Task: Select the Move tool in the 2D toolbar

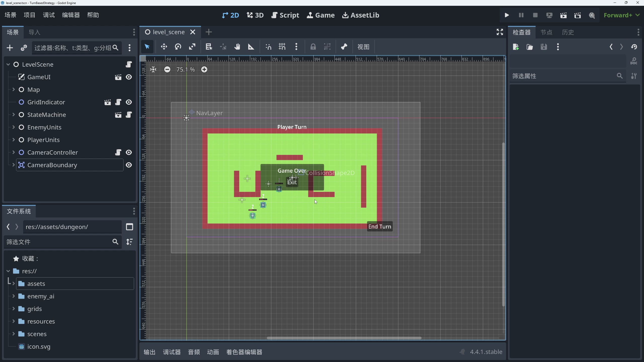Action: point(164,47)
